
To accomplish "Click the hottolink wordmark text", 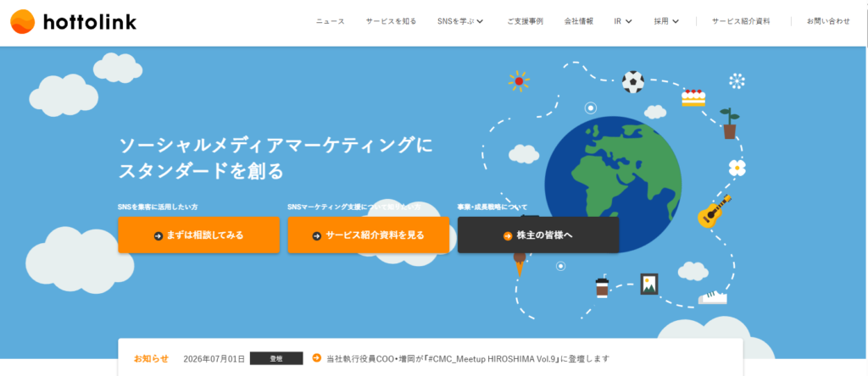I will pyautogui.click(x=89, y=22).
